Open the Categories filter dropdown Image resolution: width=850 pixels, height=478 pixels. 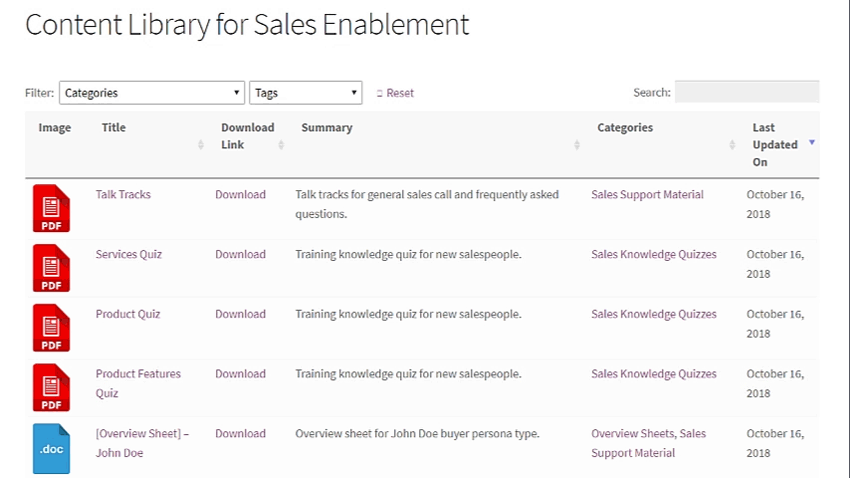point(152,93)
